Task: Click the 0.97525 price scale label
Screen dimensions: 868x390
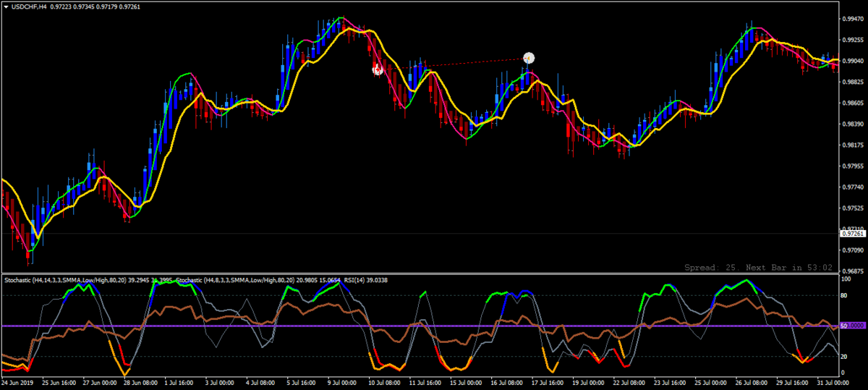Action: 854,208
